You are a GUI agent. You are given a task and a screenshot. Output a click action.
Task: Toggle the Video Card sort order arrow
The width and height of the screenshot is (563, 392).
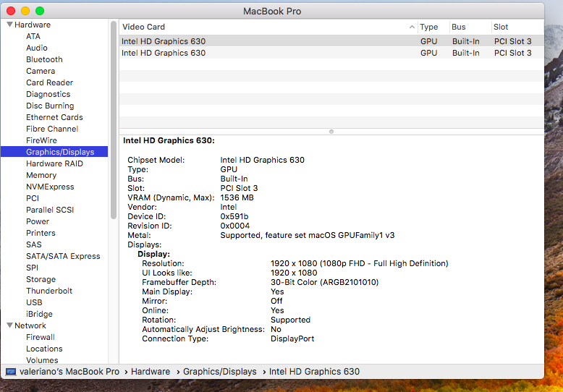[x=412, y=27]
